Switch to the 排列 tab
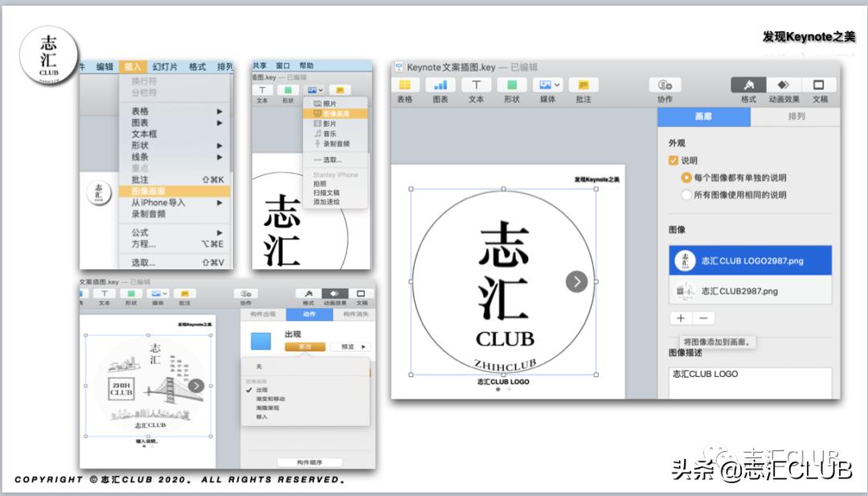868x496 pixels. [x=798, y=115]
